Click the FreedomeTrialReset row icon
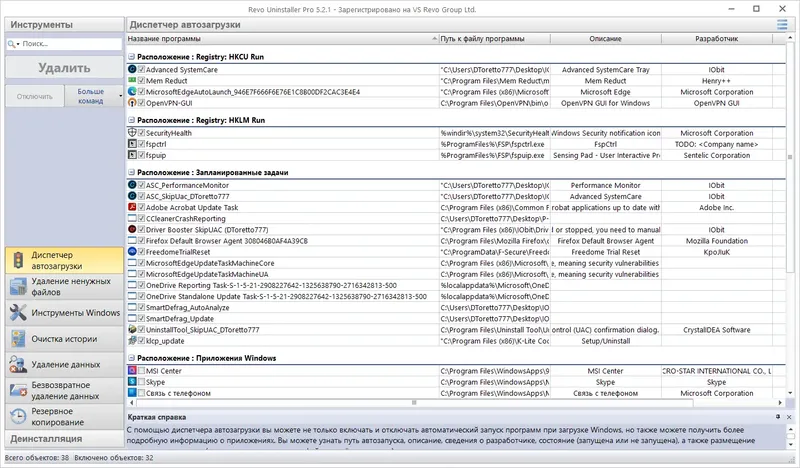This screenshot has height=468, width=800. click(132, 252)
